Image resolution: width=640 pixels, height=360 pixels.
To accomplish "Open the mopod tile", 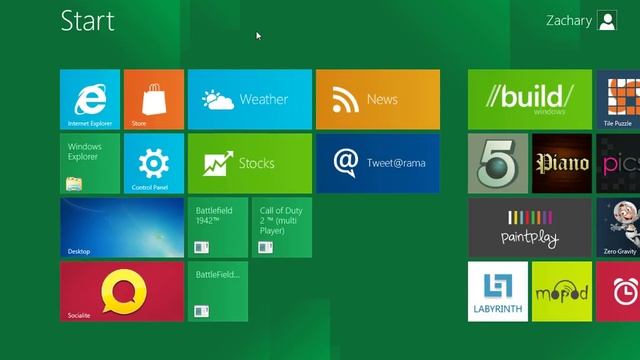I will (x=562, y=291).
